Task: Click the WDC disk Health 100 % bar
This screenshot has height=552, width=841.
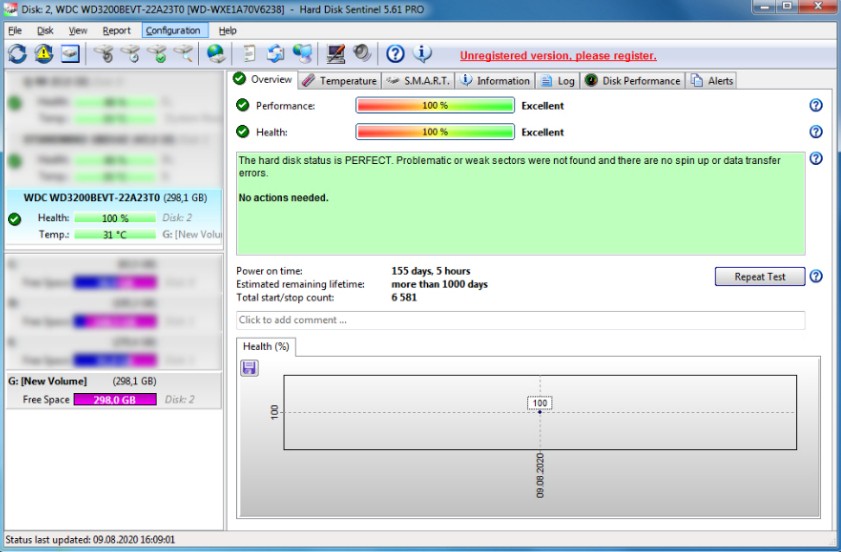Action: click(x=115, y=218)
